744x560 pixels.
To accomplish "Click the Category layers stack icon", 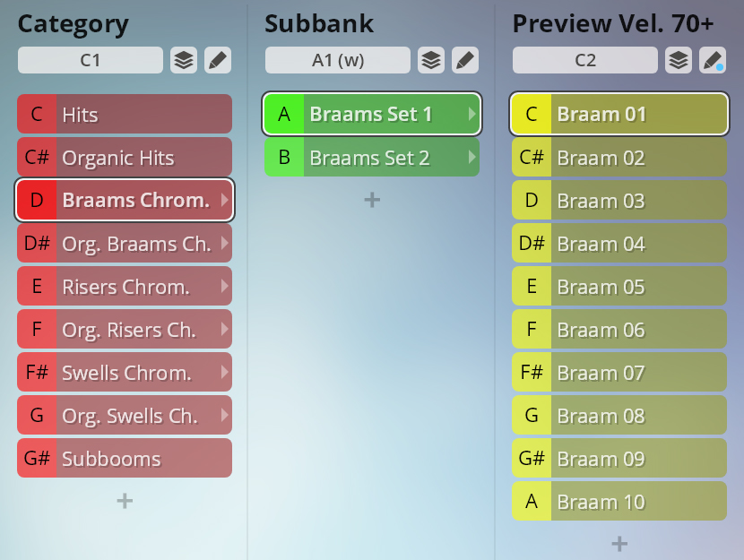I will [x=184, y=60].
